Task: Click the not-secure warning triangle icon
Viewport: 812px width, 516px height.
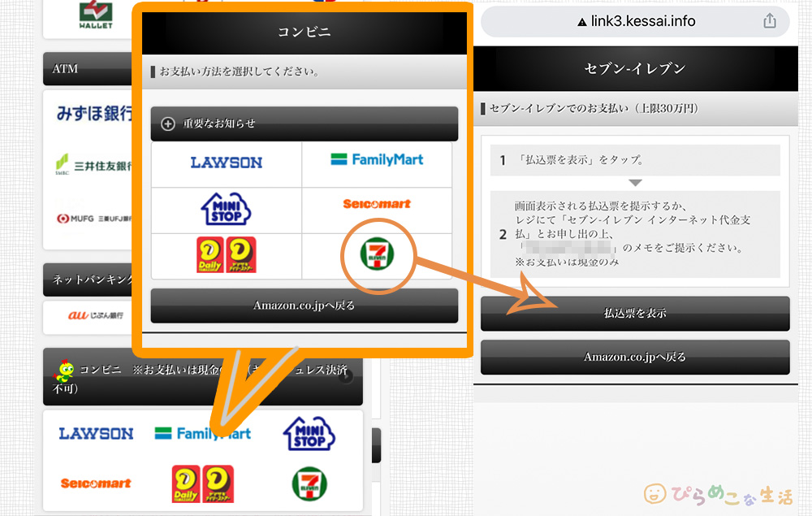Action: pyautogui.click(x=582, y=22)
